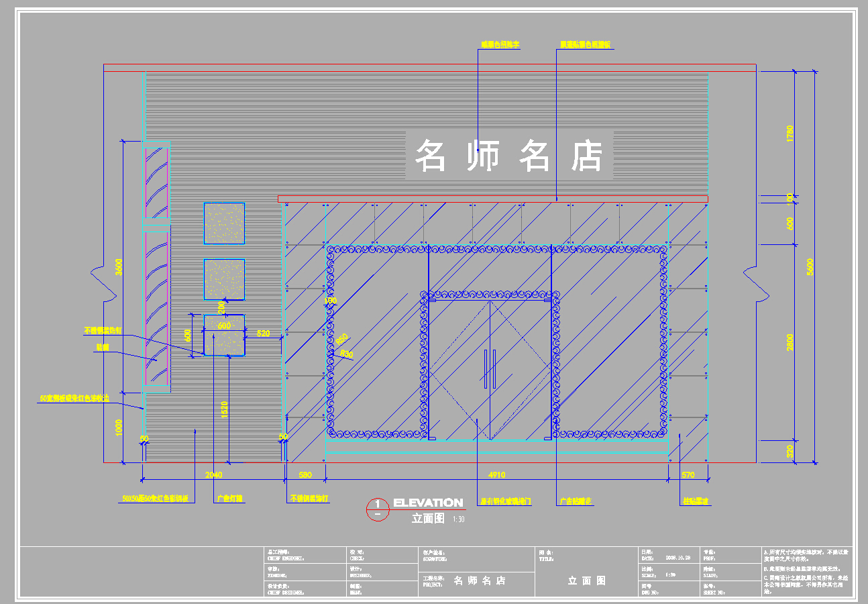Screen dimensions: 868x604
Task: Click the 名师名店 signboard lettering on the facade
Action: pyautogui.click(x=509, y=156)
